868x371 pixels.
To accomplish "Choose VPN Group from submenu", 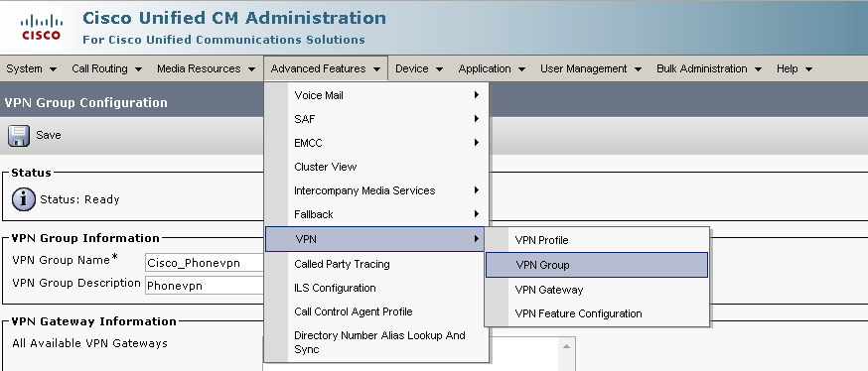I will tap(597, 265).
